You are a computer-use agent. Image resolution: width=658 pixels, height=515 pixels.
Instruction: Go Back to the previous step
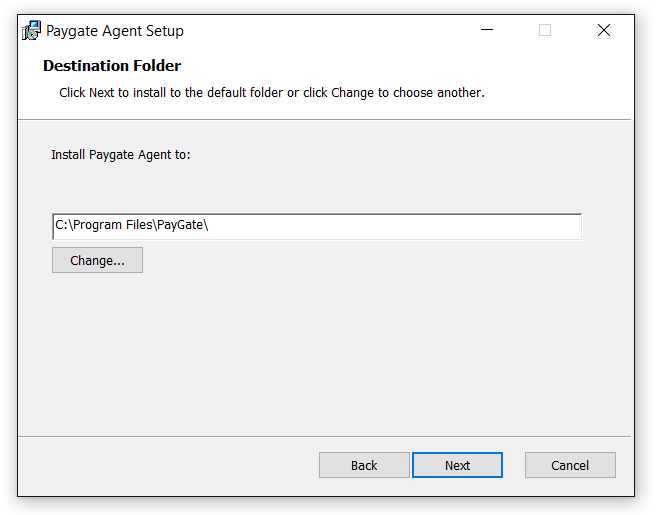364,465
